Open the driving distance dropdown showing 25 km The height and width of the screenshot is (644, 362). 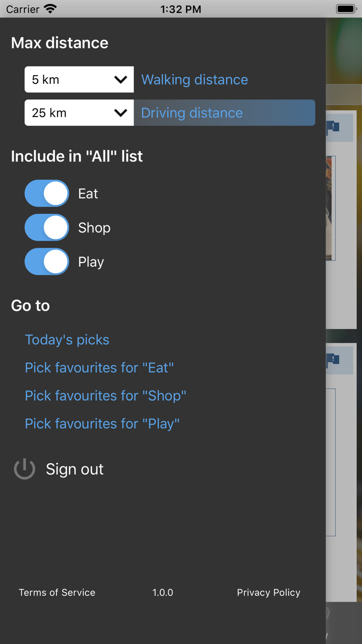[79, 112]
